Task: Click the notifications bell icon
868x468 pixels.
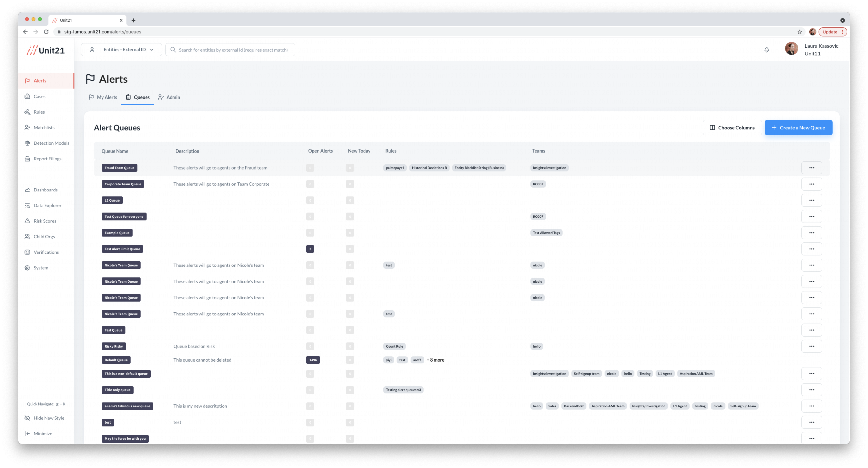Action: point(767,50)
